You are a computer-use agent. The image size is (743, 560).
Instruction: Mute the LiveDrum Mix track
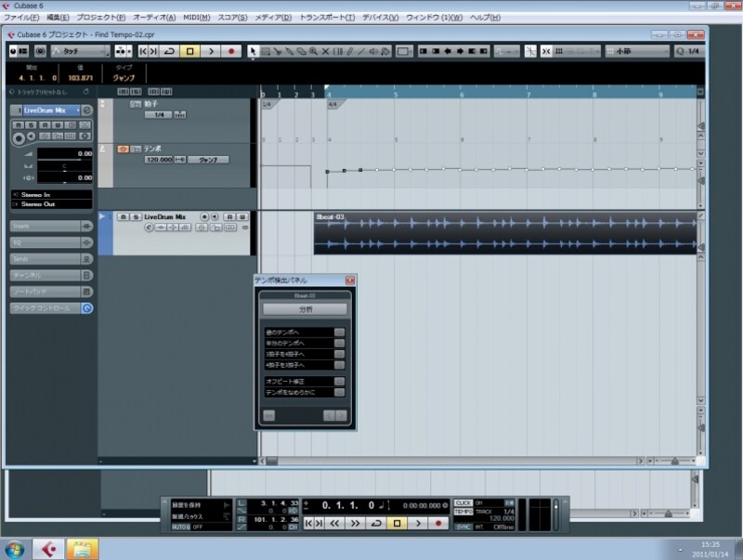122,217
